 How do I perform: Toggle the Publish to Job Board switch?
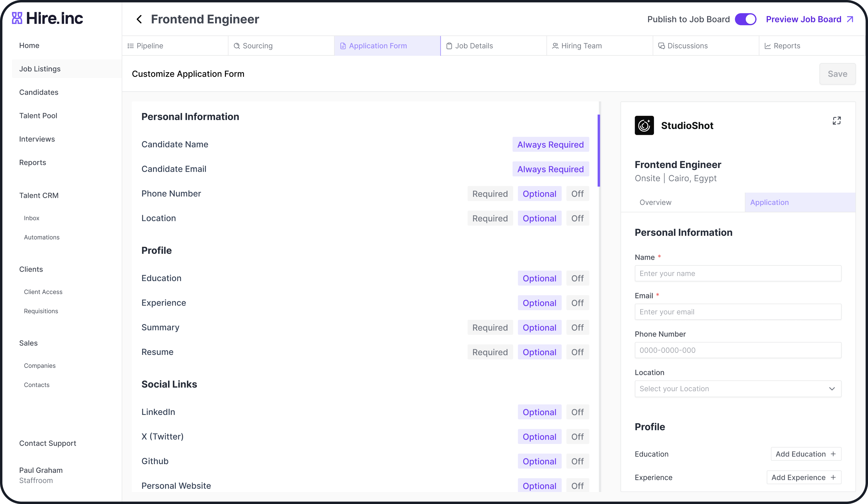(745, 19)
